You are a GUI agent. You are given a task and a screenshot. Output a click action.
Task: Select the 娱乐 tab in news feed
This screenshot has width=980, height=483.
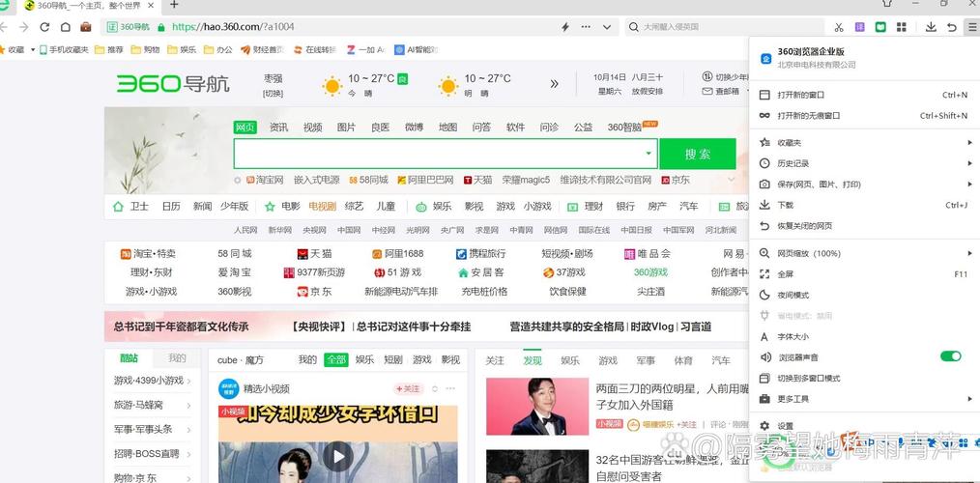click(570, 360)
